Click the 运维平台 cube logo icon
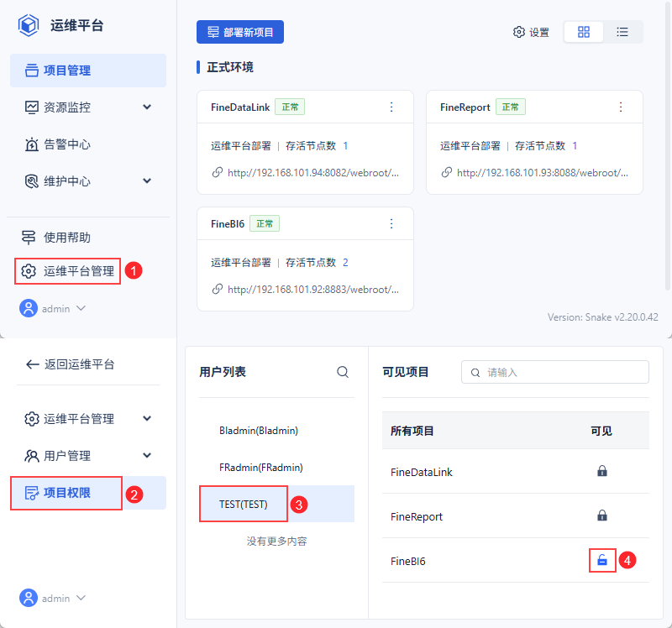Viewport: 672px width, 628px height. (29, 25)
